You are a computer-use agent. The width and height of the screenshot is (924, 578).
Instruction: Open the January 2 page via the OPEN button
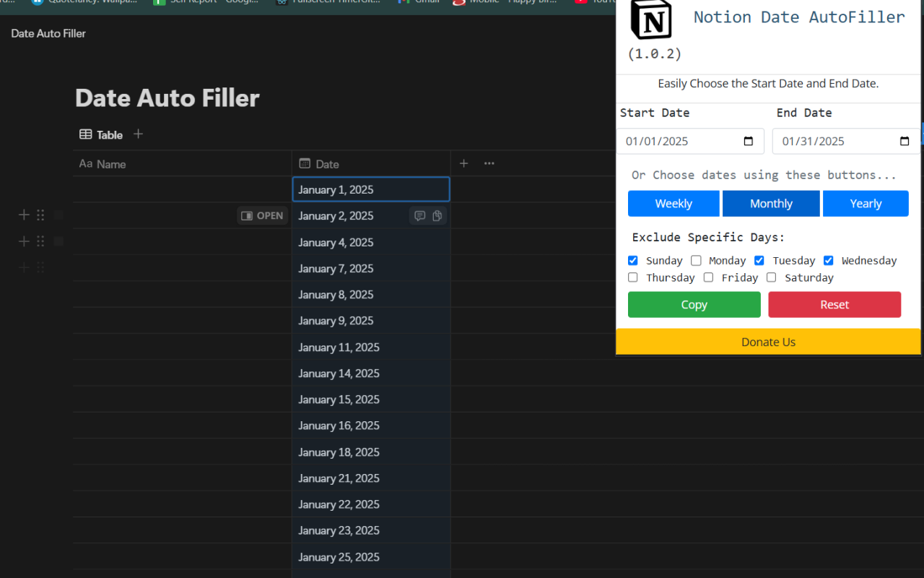262,215
